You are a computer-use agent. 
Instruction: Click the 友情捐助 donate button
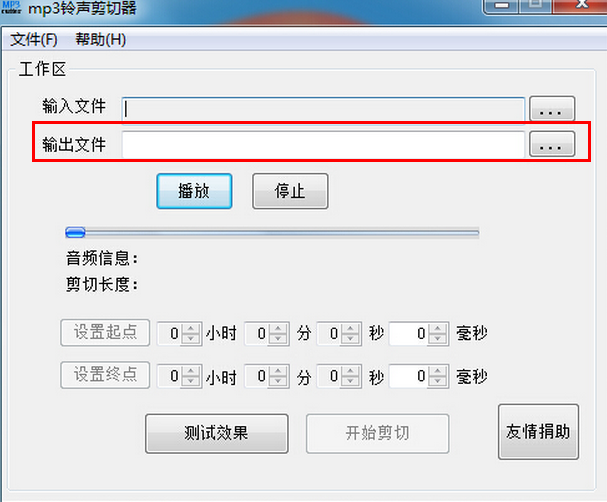tap(538, 432)
